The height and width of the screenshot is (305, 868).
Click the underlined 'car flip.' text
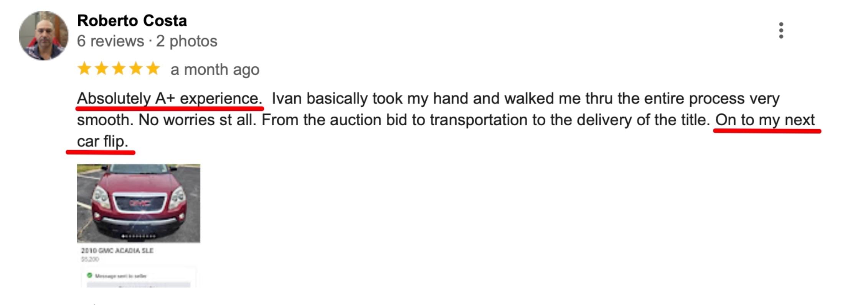click(x=102, y=142)
